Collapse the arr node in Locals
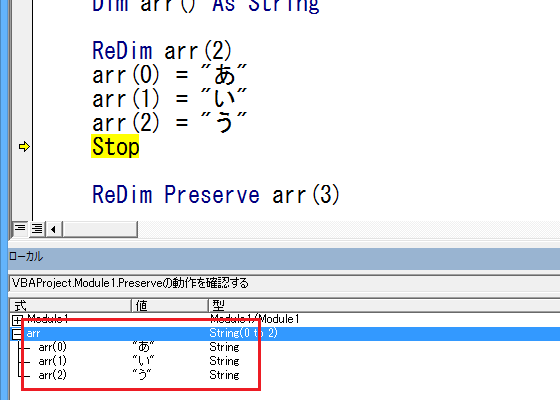 (17, 334)
